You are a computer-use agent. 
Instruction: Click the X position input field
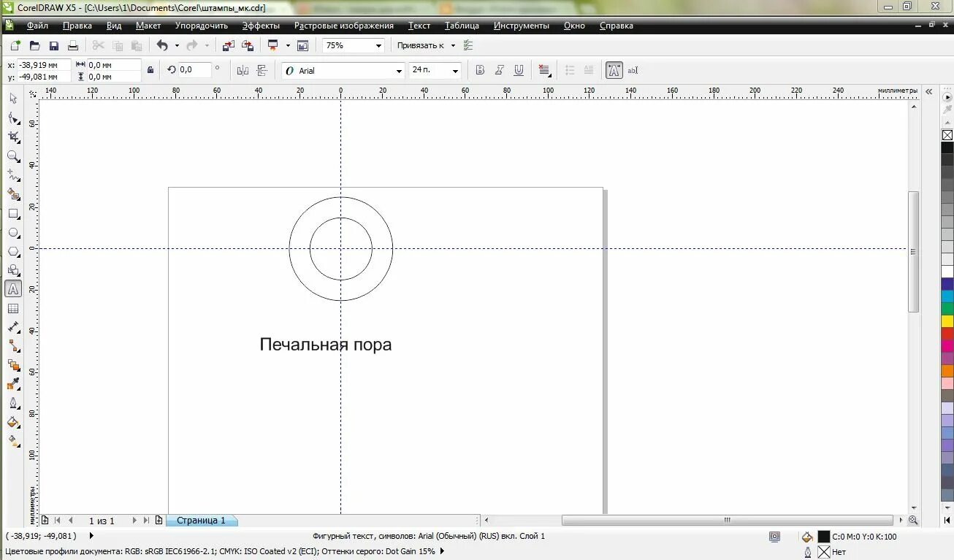[43, 65]
